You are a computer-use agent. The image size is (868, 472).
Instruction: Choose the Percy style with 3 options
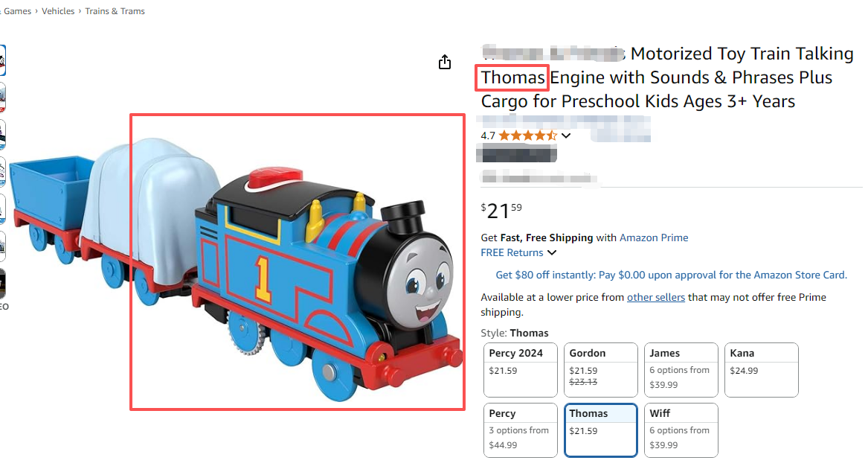[x=520, y=430]
